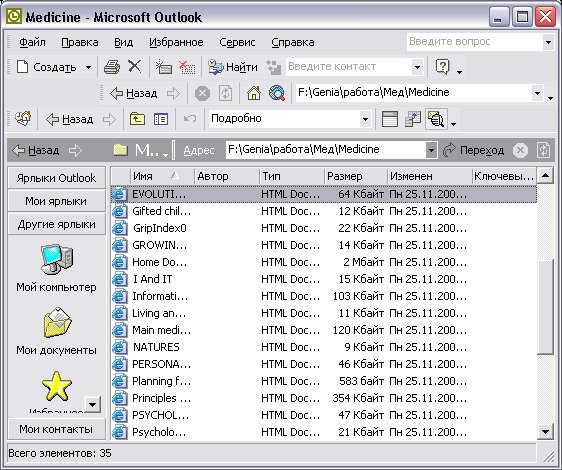Click the Home page house icon
Viewport: 562px width, 470px height.
(x=254, y=94)
